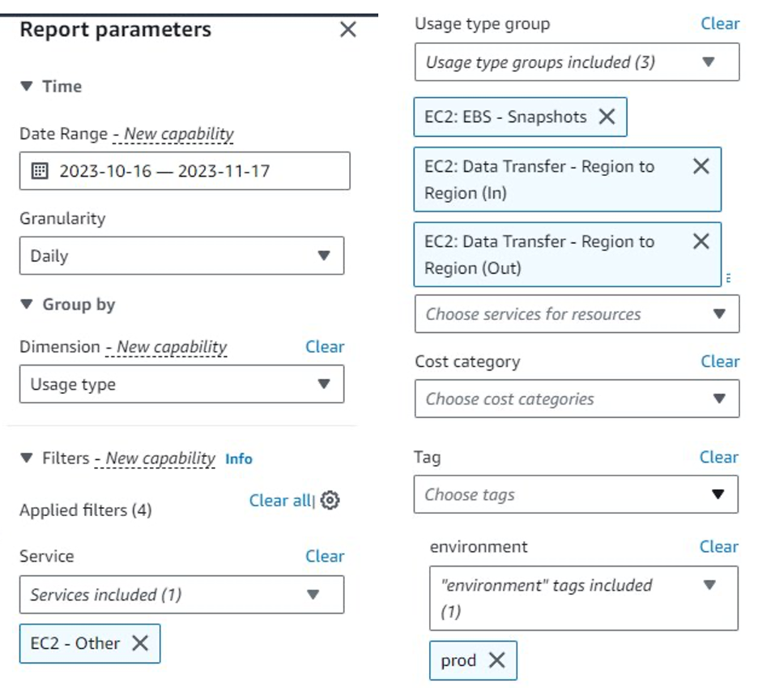This screenshot has width=758, height=700.
Task: Open the Usage type groups included dropdown
Action: pos(577,62)
